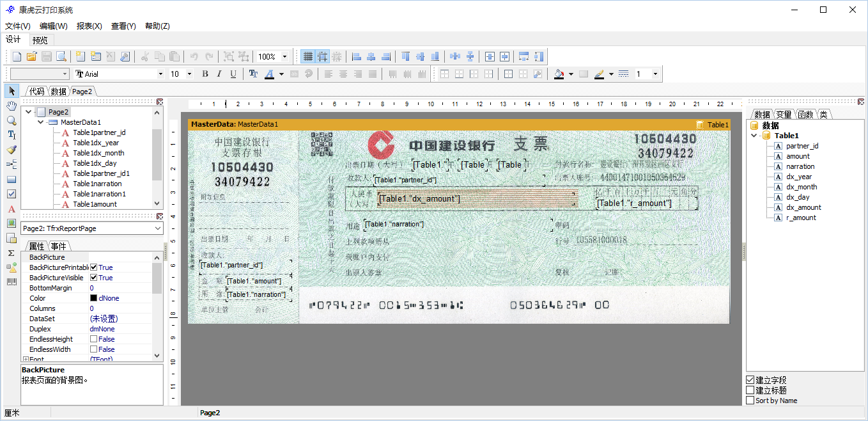Click the BottomMargin value field
868x421 pixels.
click(120, 288)
